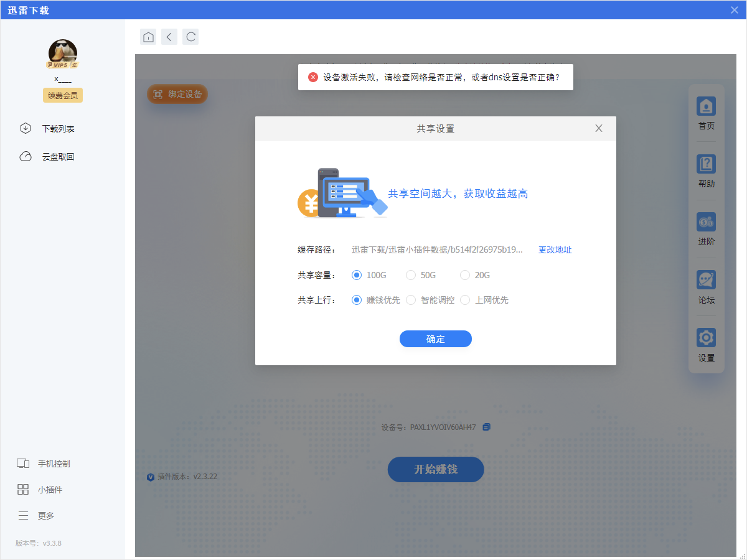
Task: Click the 插件版本 v2.3.22 text
Action: pos(187,477)
